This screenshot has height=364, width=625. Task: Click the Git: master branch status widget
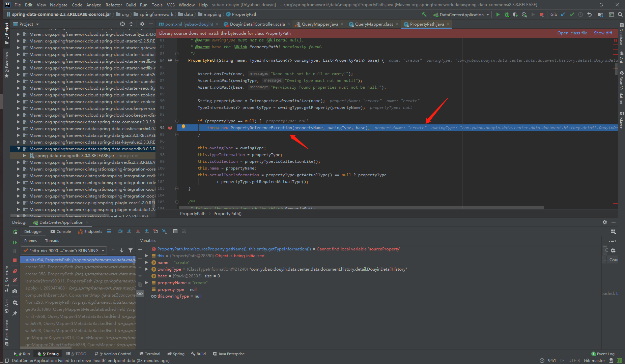point(594,360)
